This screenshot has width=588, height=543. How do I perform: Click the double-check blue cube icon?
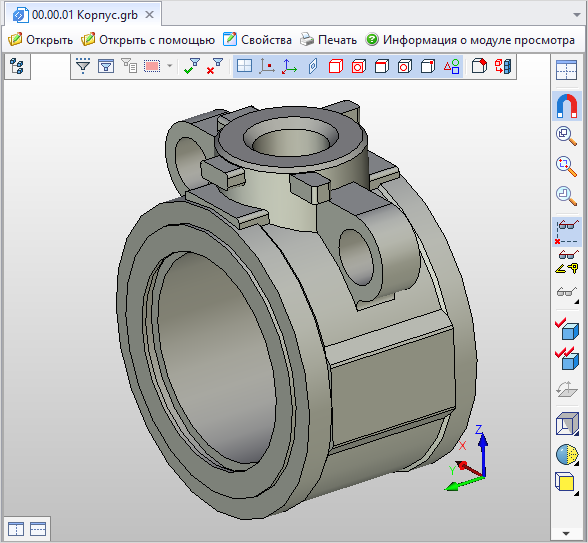567,358
